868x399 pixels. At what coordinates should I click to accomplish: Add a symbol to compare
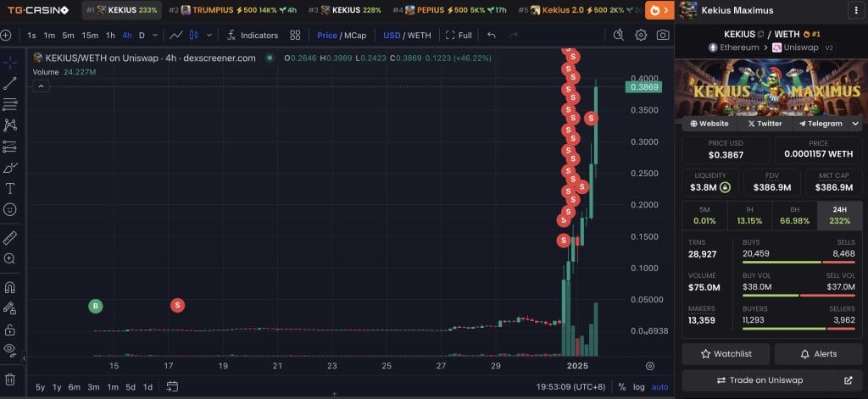[x=6, y=36]
